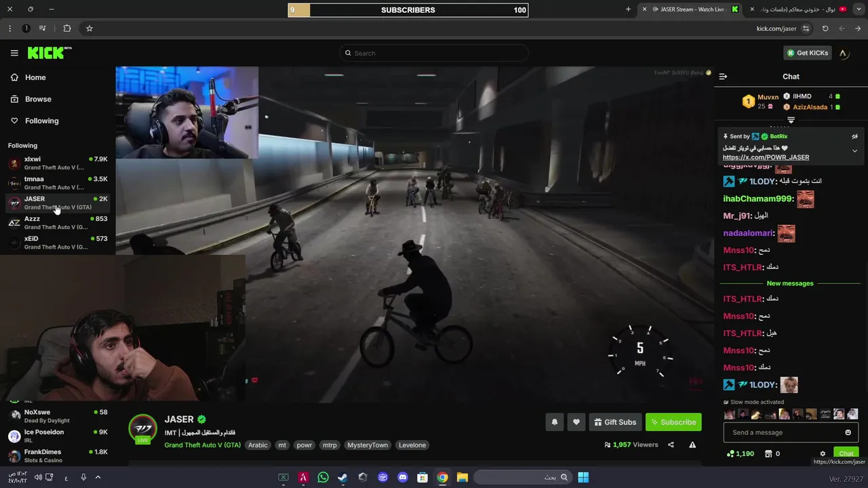Image resolution: width=868 pixels, height=488 pixels.
Task: Select the mtrp tag
Action: click(x=330, y=445)
